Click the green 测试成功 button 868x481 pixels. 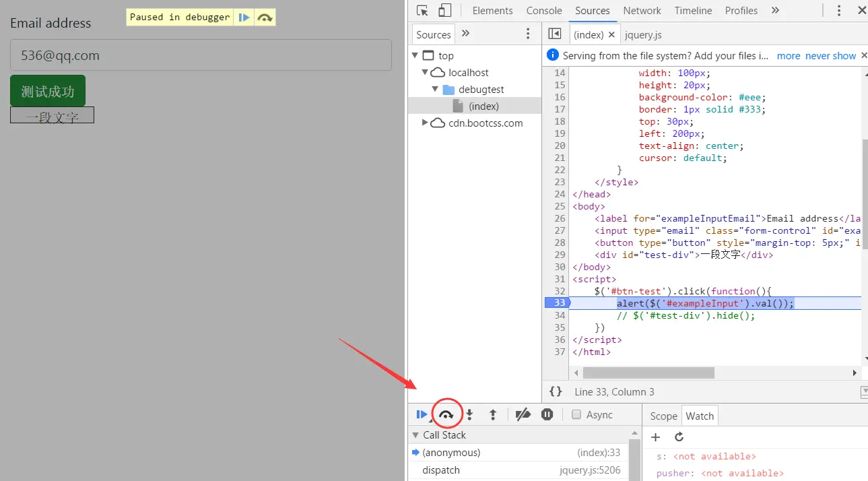[x=48, y=91]
